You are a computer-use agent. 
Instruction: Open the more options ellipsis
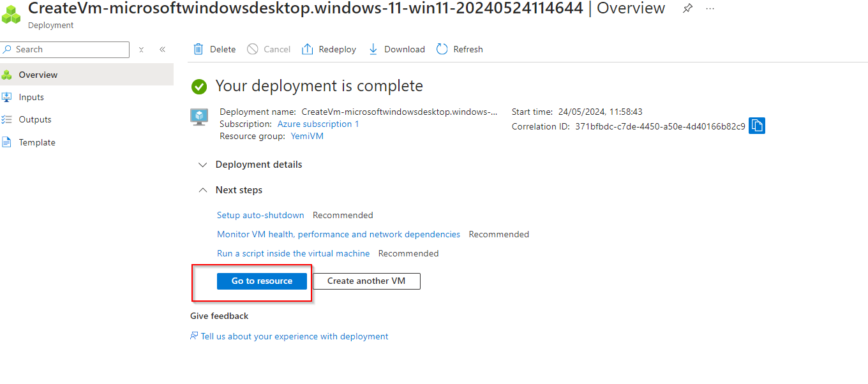pyautogui.click(x=710, y=9)
